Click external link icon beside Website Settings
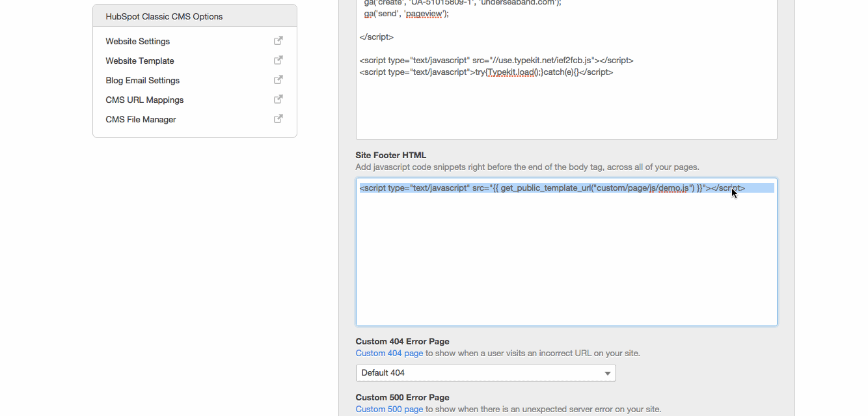The image size is (868, 416). (278, 41)
